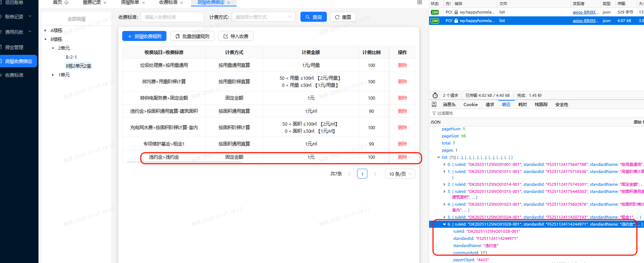Delete the 专项维护基金 row
The width and height of the screenshot is (644, 263).
coord(402,144)
